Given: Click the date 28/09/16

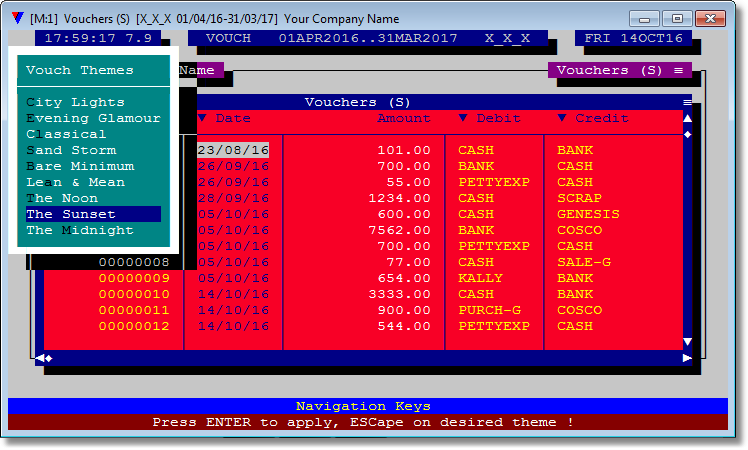Looking at the screenshot, I should pyautogui.click(x=233, y=199).
